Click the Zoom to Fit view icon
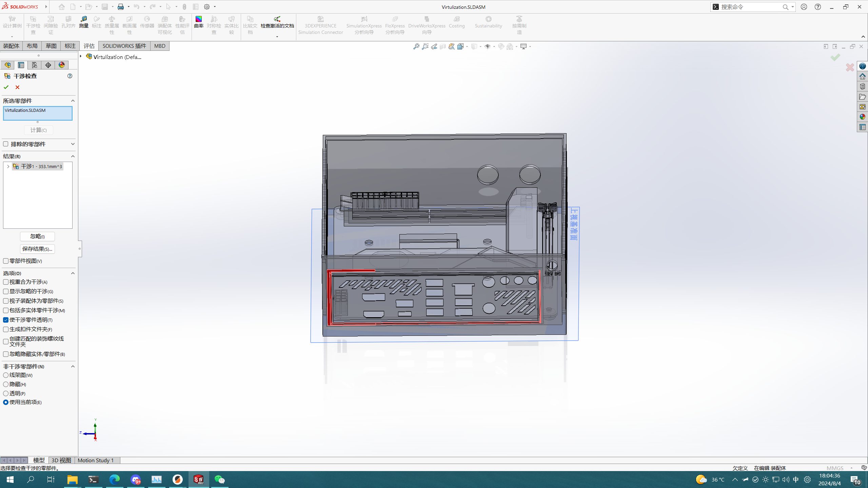The width and height of the screenshot is (868, 488). click(x=416, y=46)
